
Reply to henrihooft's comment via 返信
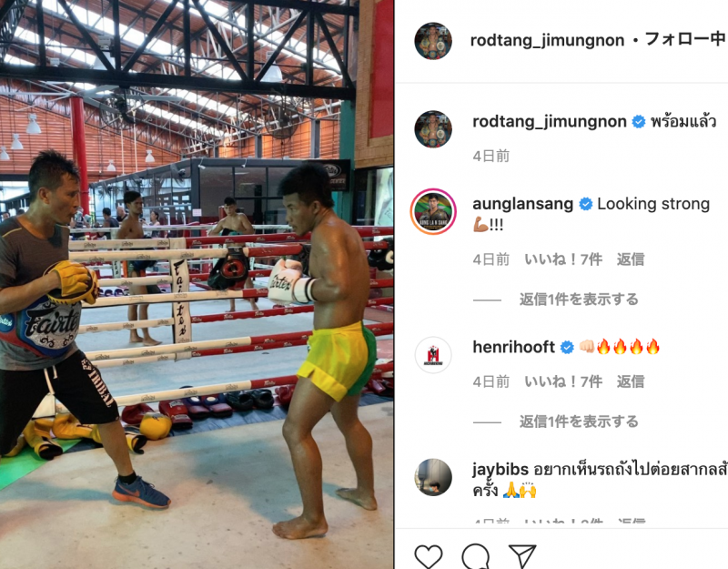click(630, 381)
